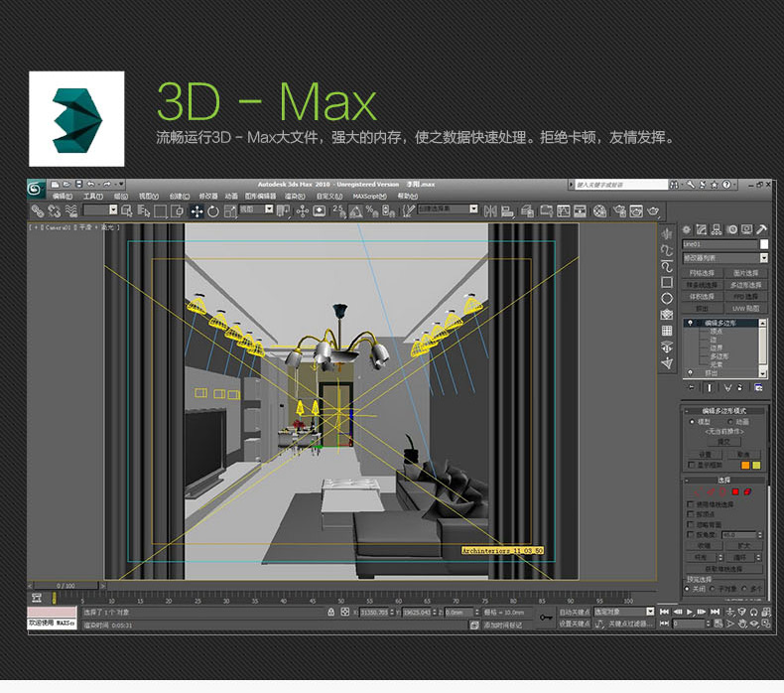Select preview 关闭 radio button
This screenshot has width=784, height=693.
688,589
